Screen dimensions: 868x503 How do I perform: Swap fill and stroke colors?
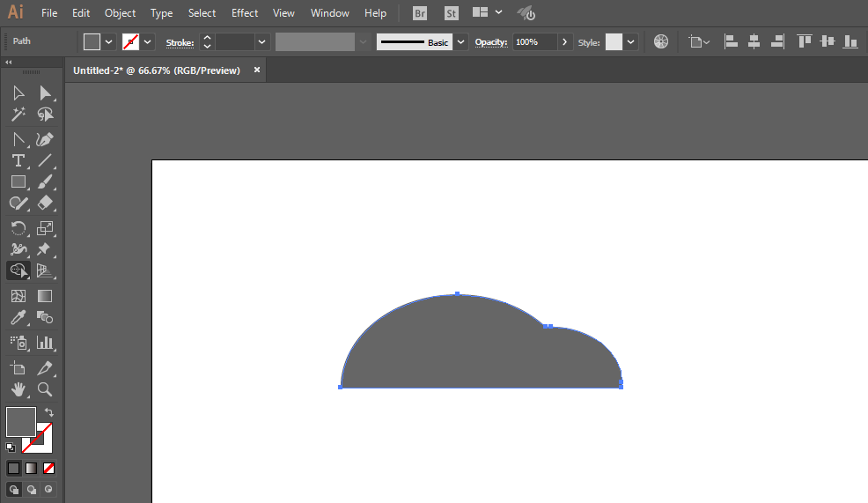49,412
